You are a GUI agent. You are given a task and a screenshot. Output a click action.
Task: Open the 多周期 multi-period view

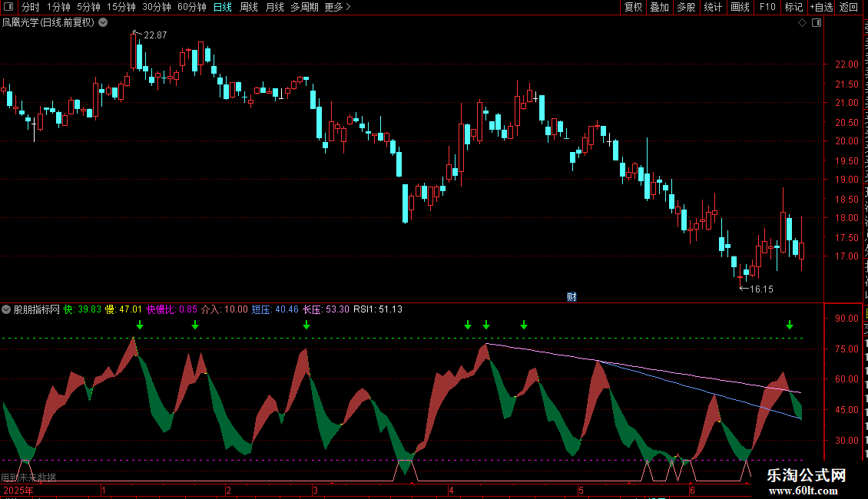[304, 7]
